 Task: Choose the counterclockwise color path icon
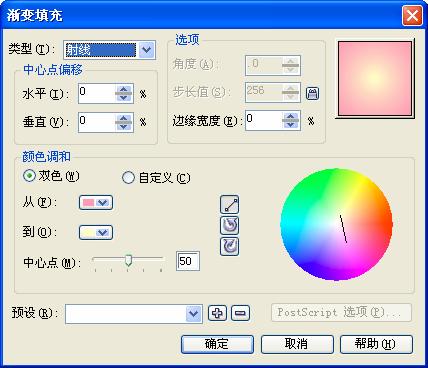click(229, 225)
